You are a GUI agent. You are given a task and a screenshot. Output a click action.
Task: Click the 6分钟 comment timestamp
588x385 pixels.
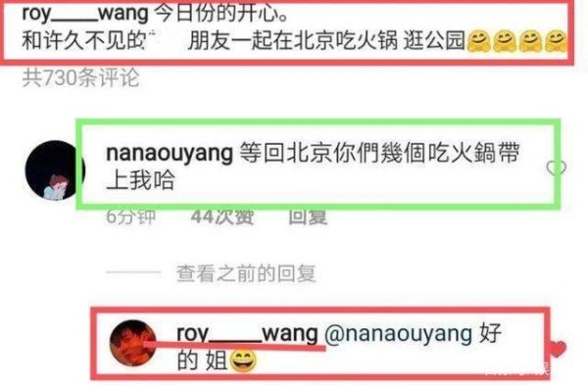[x=130, y=217]
